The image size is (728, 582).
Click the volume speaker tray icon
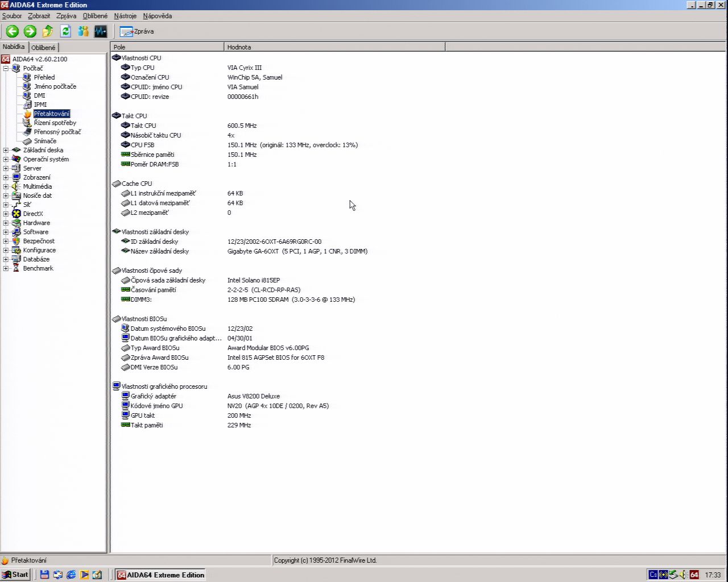tap(684, 575)
